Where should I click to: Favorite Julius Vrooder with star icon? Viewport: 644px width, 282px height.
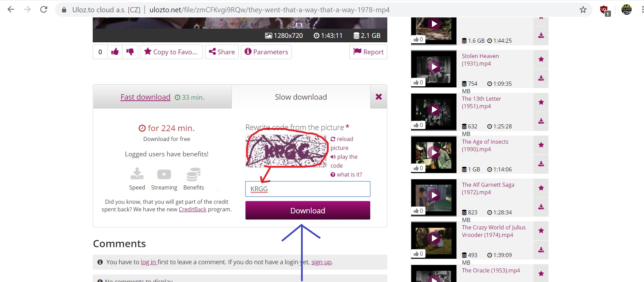[x=541, y=231]
